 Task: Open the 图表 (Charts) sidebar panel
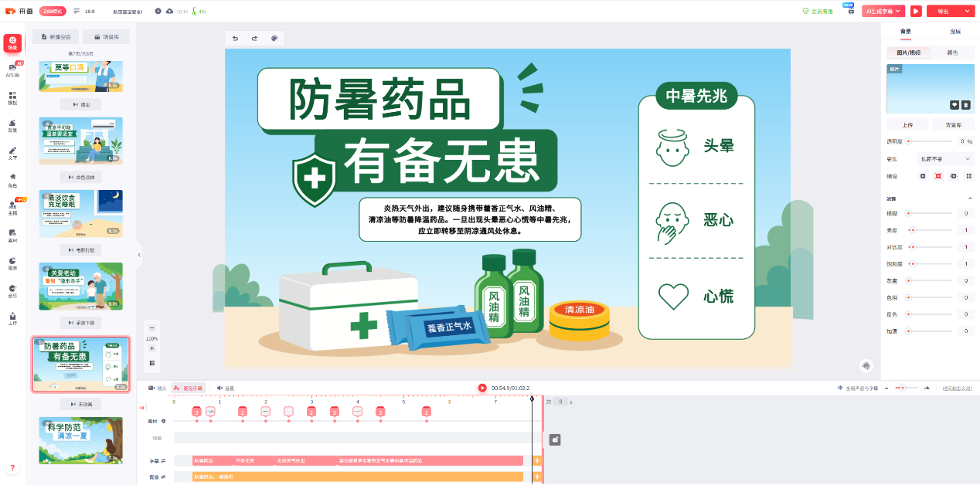pos(12,263)
